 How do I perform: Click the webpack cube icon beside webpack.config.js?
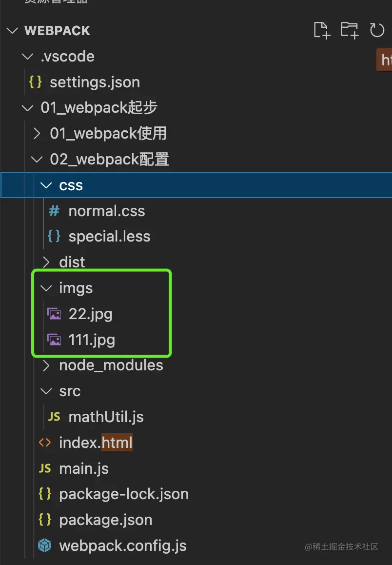45,545
